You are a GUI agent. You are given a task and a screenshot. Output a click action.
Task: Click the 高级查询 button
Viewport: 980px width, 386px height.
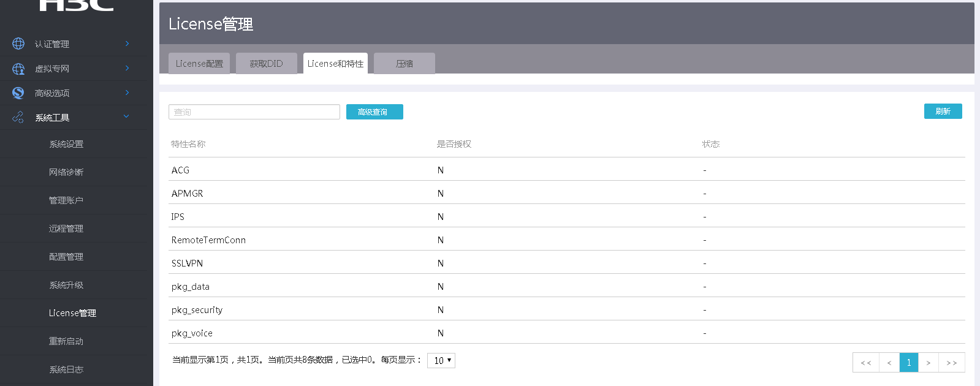[374, 112]
